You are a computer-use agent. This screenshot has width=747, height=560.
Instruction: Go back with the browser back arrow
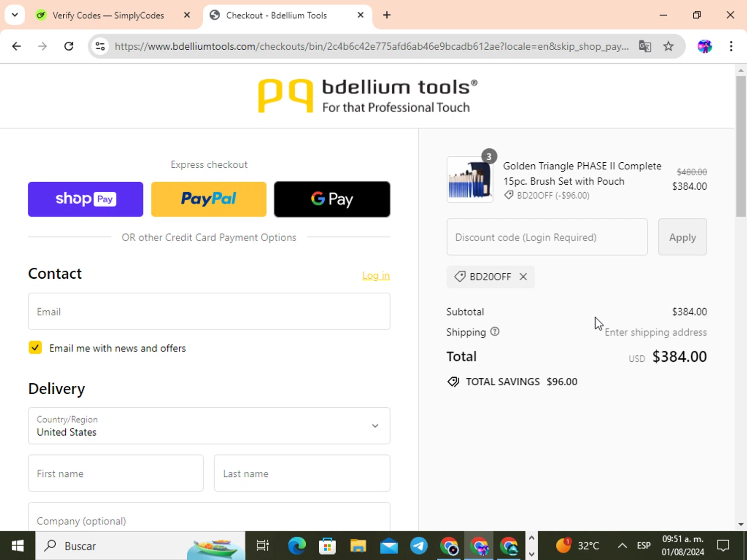[16, 46]
